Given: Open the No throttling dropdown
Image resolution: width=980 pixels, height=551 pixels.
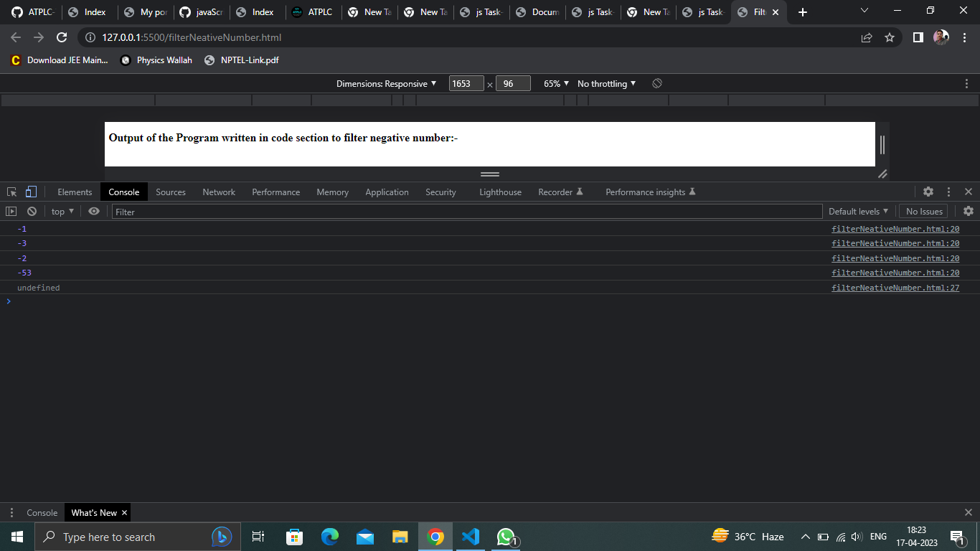Looking at the screenshot, I should (606, 83).
